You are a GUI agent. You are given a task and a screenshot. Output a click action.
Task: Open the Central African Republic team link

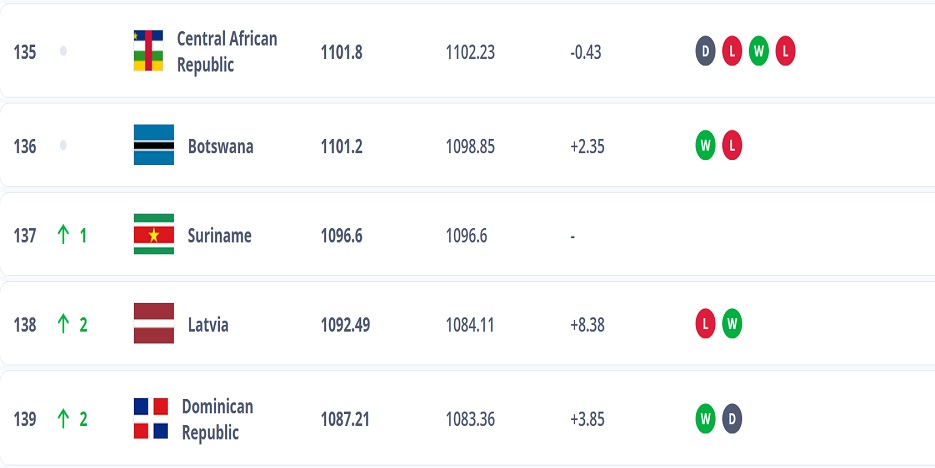point(227,51)
